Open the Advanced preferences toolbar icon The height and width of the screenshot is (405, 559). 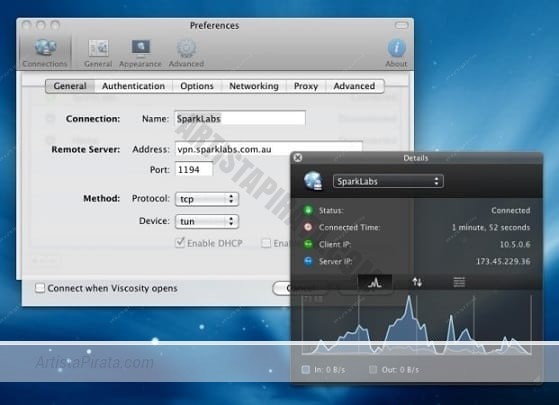pos(186,53)
